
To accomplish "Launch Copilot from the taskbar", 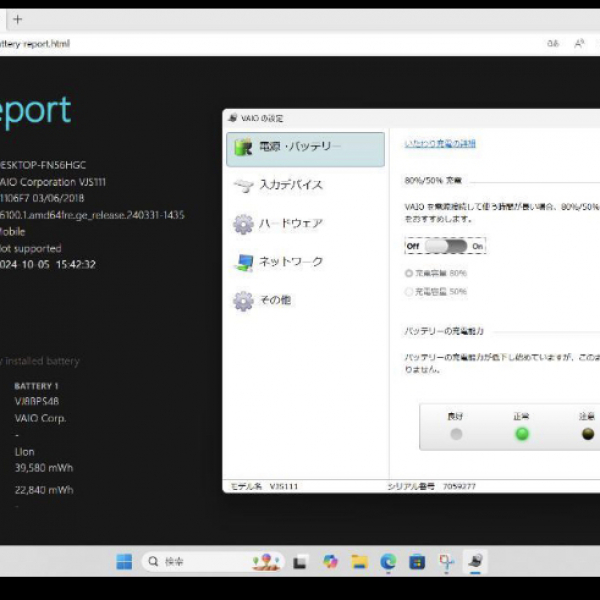I will pyautogui.click(x=330, y=561).
